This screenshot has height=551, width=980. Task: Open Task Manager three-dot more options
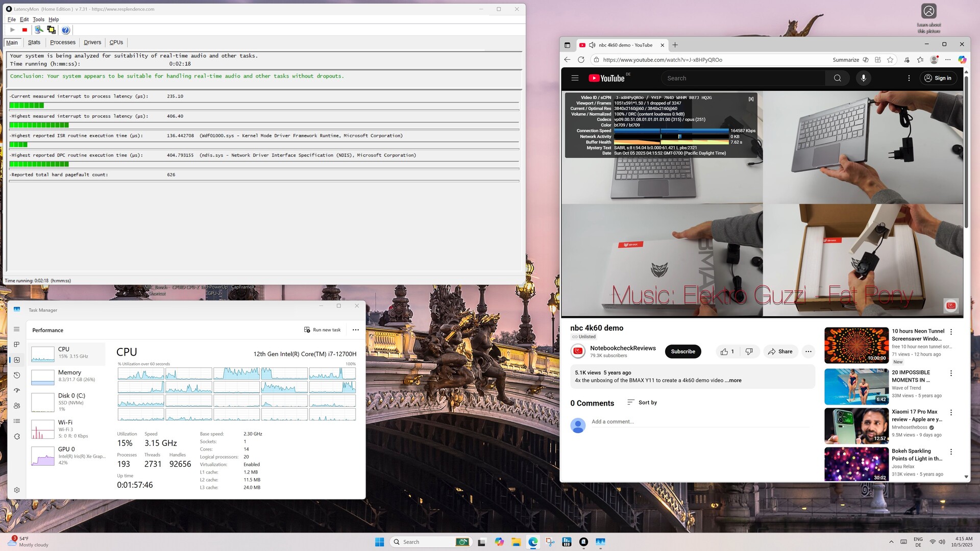pyautogui.click(x=356, y=330)
